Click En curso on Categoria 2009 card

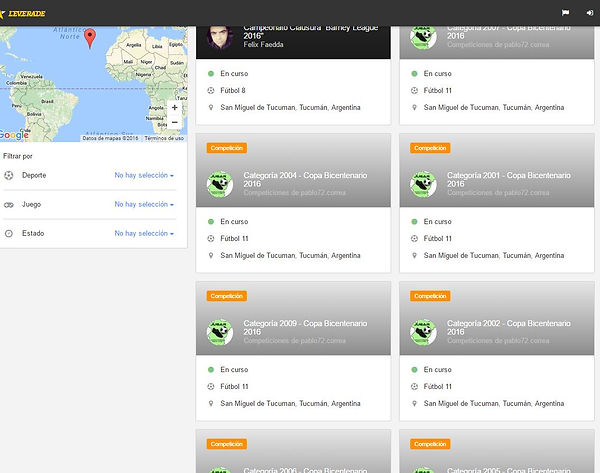point(234,370)
